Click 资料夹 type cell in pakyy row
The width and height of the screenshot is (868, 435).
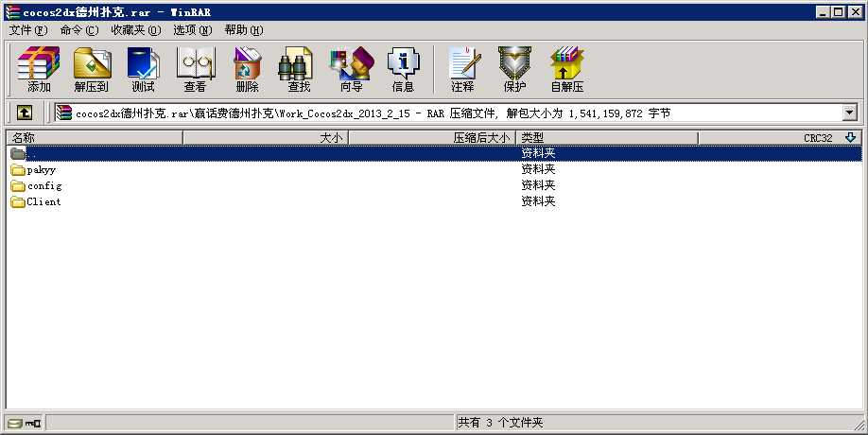coord(538,169)
